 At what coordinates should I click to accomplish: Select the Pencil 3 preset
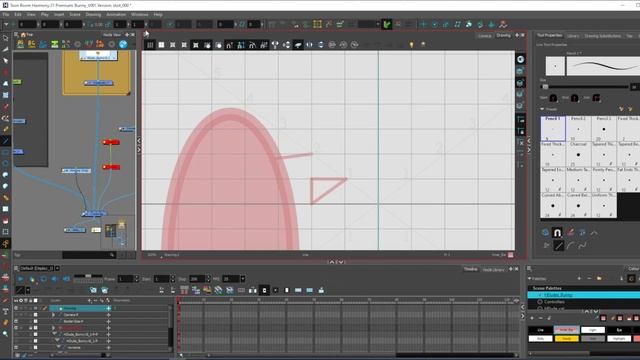604,129
